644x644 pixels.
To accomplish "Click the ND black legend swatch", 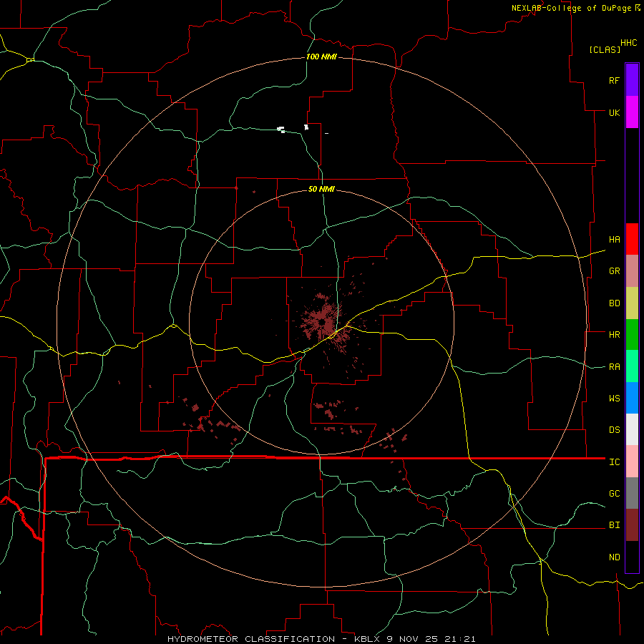I will point(632,557).
